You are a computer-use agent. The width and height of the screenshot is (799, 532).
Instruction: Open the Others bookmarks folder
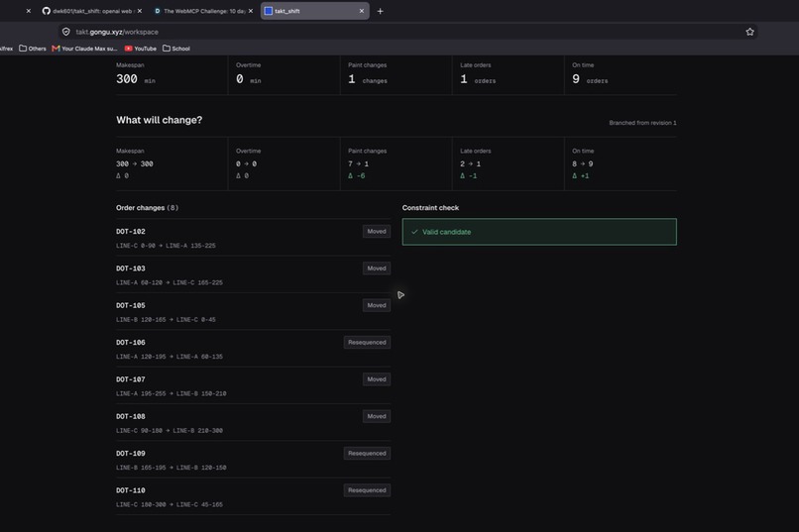[32, 49]
